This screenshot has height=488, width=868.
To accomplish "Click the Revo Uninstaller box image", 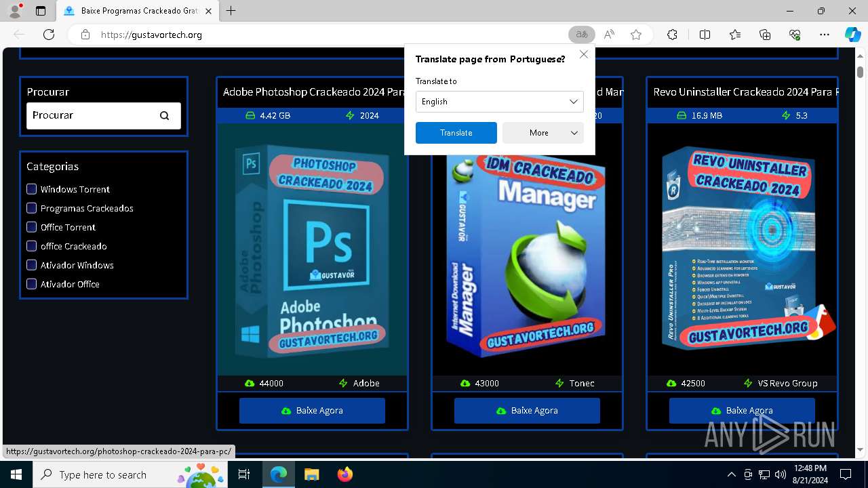I will [743, 249].
